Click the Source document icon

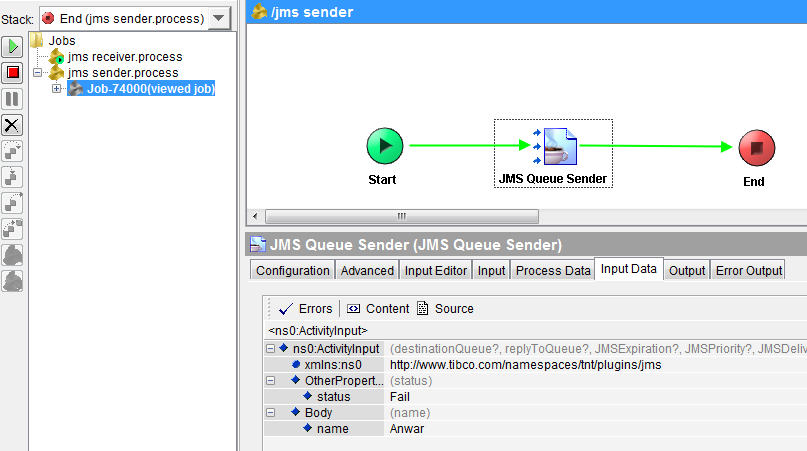pyautogui.click(x=423, y=308)
